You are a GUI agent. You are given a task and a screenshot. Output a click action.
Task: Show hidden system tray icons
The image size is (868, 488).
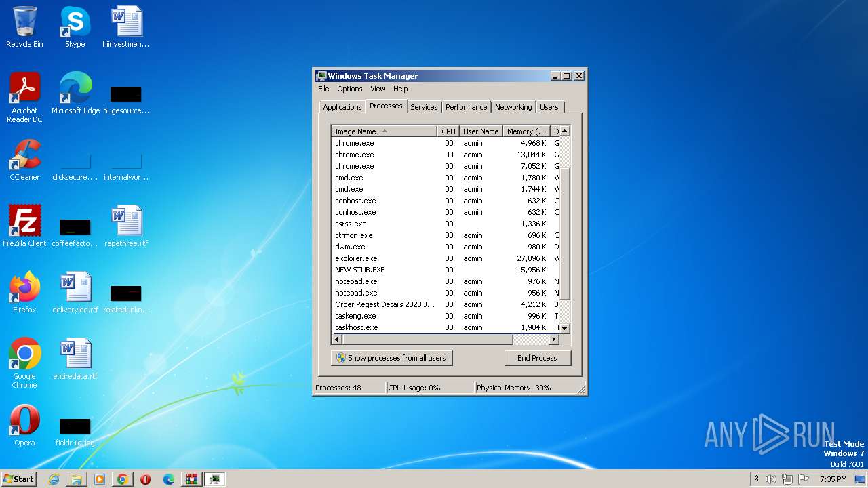click(x=756, y=479)
